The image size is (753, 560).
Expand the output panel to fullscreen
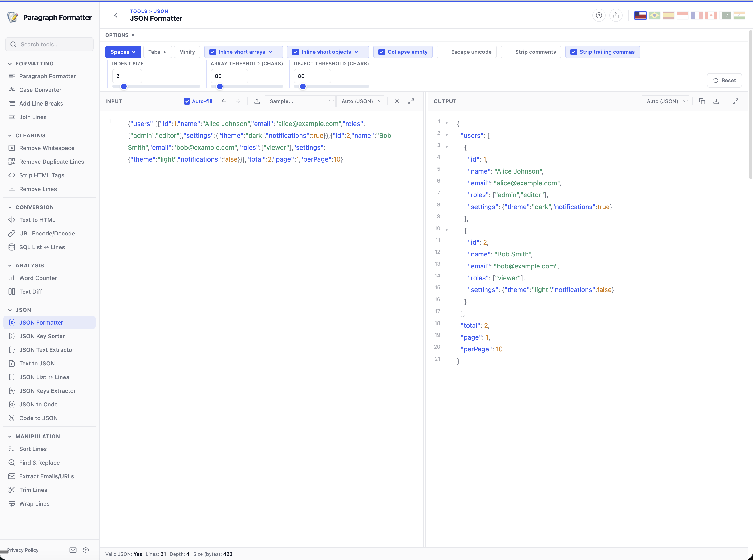pyautogui.click(x=735, y=101)
